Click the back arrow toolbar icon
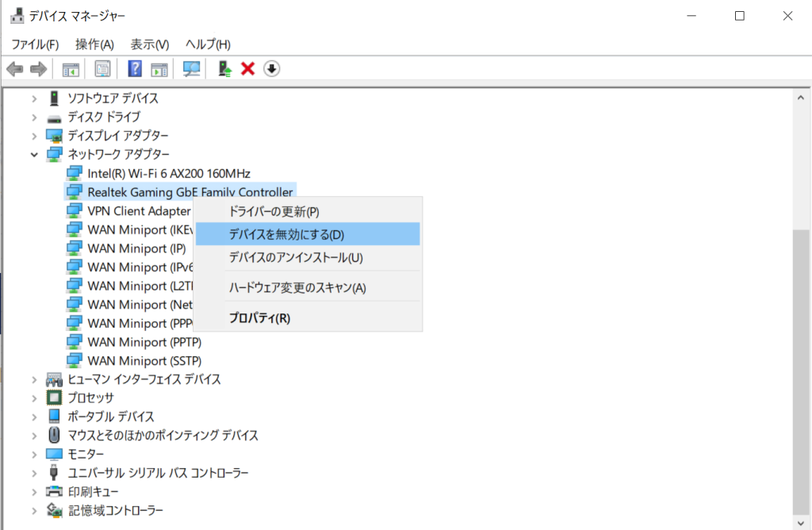Image resolution: width=812 pixels, height=530 pixels. tap(14, 69)
